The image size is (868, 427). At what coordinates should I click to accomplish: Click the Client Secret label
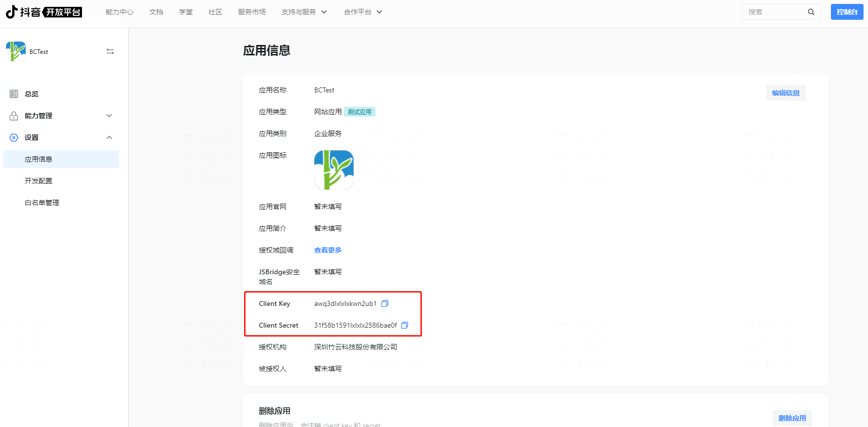coord(279,325)
